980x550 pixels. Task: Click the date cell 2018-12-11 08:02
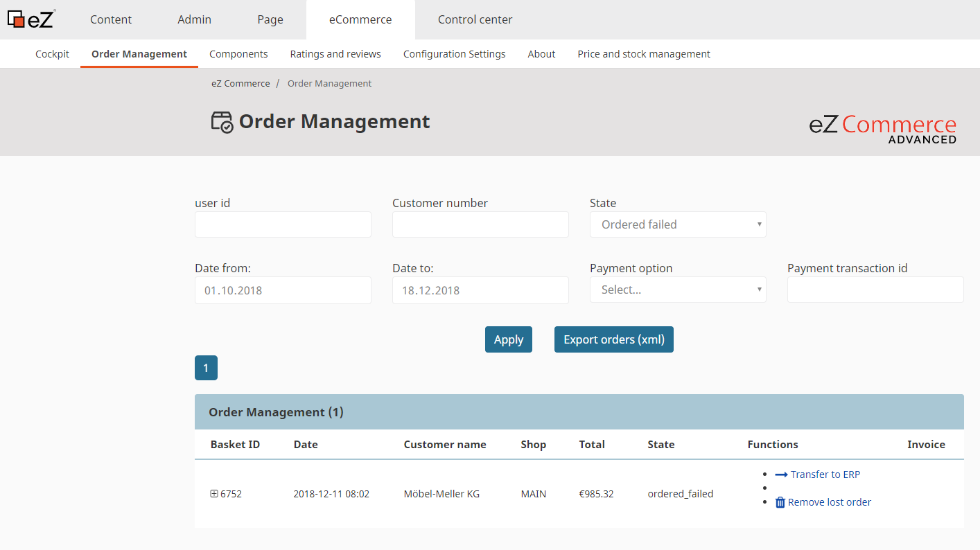[x=331, y=494]
